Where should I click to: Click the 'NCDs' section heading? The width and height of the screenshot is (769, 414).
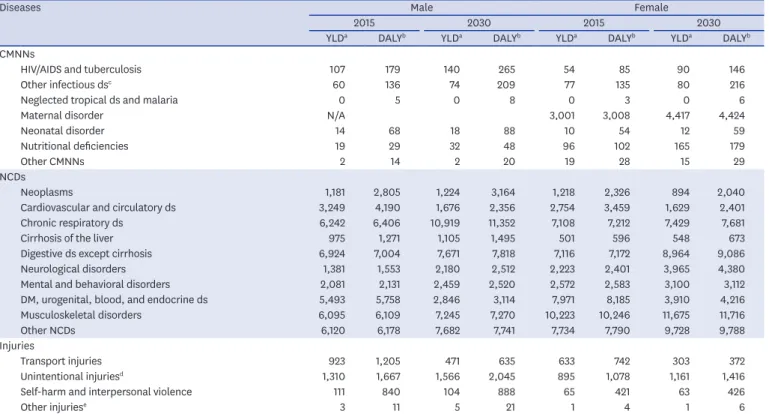point(13,177)
